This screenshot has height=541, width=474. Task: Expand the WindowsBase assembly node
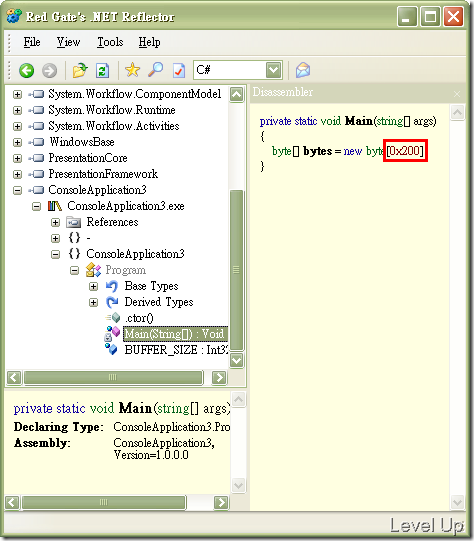[x=17, y=142]
